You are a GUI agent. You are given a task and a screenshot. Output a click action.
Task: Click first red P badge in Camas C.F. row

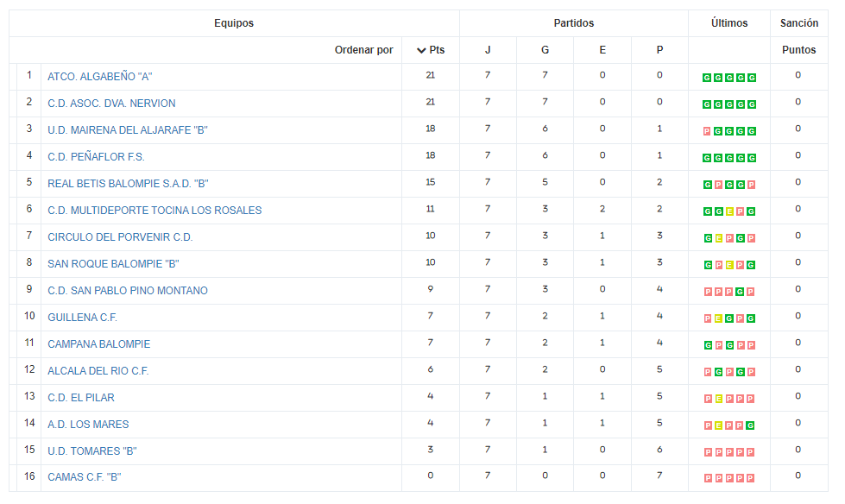[708, 478]
